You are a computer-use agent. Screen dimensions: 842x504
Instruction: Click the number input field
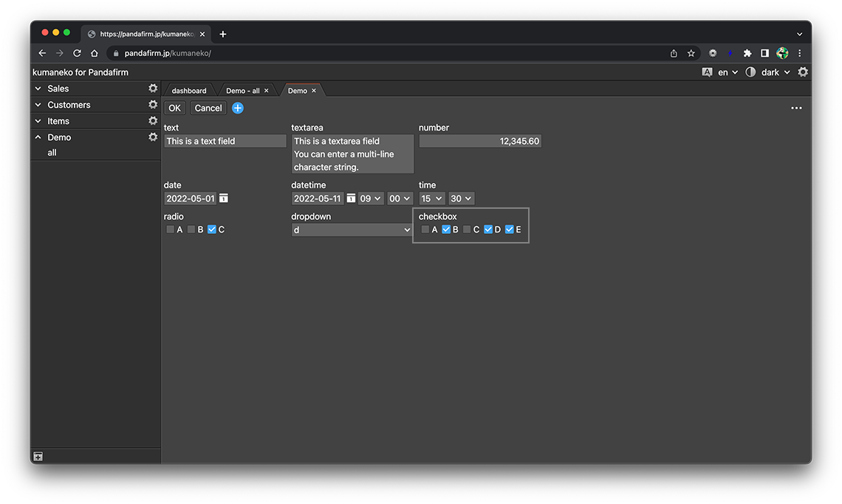click(479, 141)
